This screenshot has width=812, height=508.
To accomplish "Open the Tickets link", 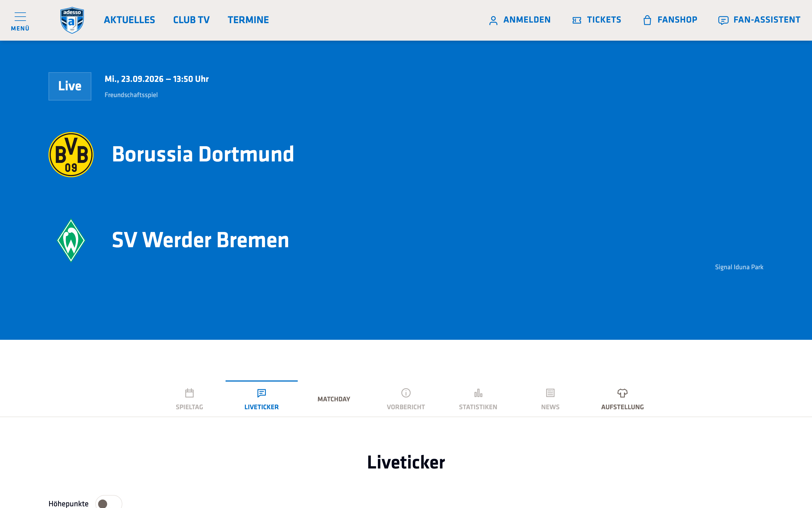I will click(x=597, y=20).
